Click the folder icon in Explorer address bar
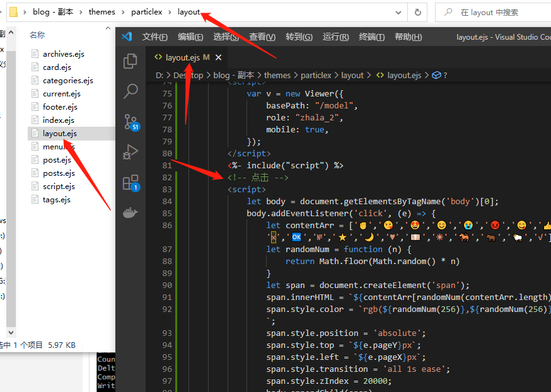Screen dimensions: 551x392 [x=13, y=12]
